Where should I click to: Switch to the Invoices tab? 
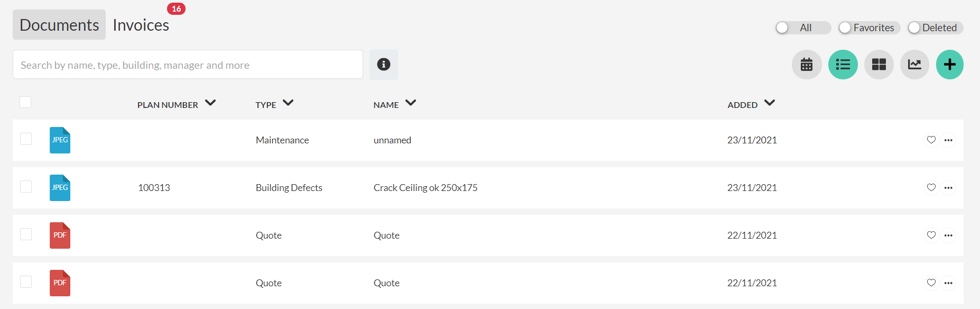[141, 25]
